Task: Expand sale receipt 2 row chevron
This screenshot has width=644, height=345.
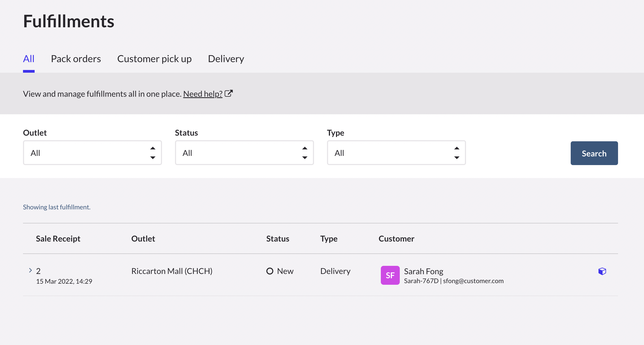Action: click(x=30, y=270)
